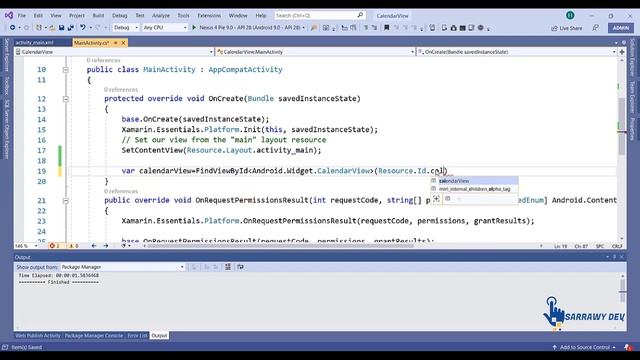Click the uncomment lines icon
640x360 pixels.
point(374,27)
